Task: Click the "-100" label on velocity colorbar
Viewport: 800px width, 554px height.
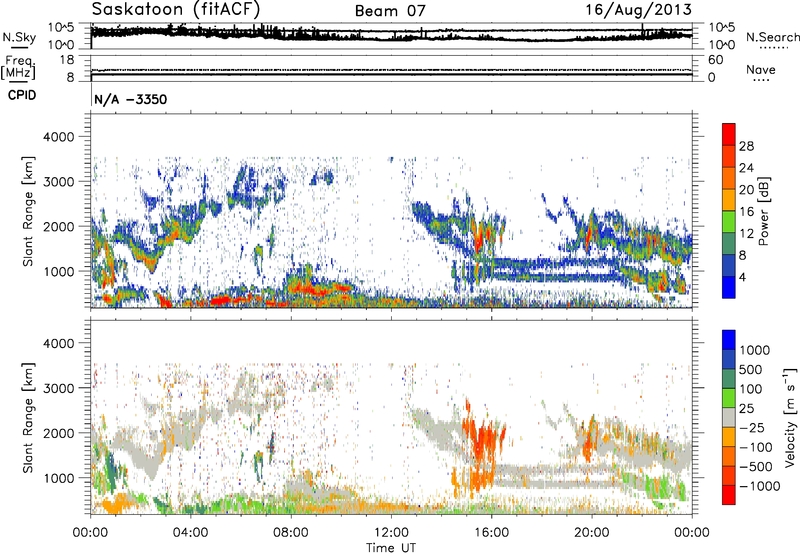Action: point(755,447)
